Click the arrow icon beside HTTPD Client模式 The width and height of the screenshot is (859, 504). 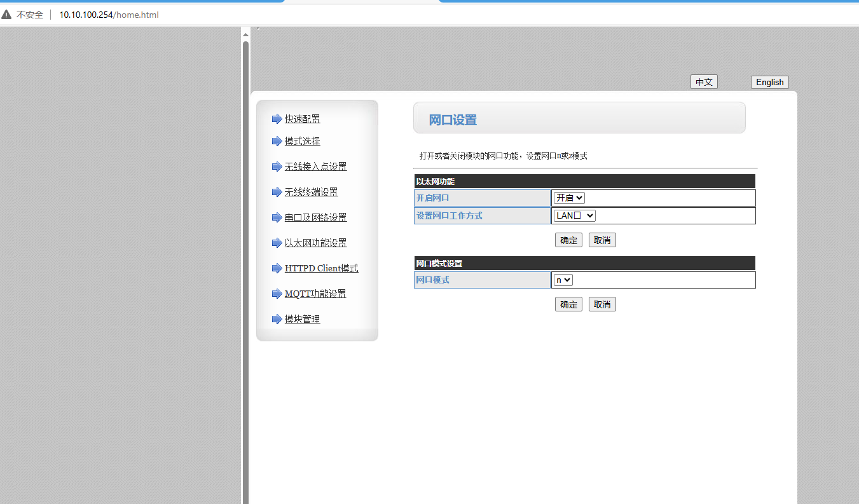[277, 268]
